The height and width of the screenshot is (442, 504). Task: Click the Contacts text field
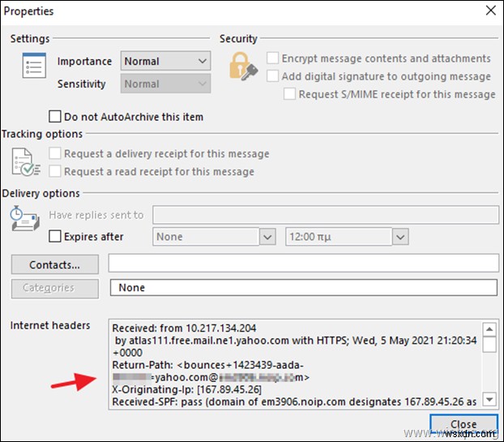[303, 263]
